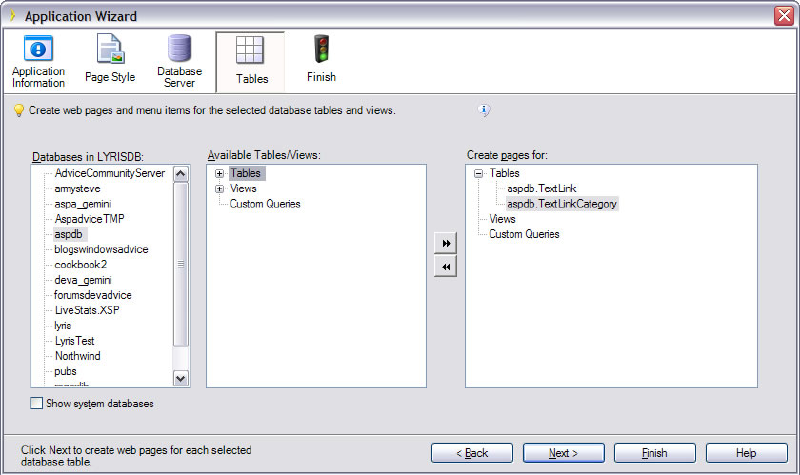
Task: Select pubs database
Action: [65, 371]
